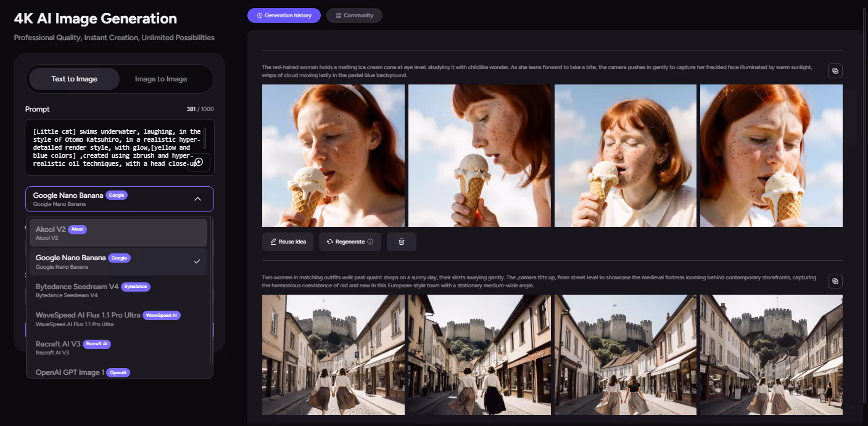Click the Akool badge on Akool V2

[77, 229]
